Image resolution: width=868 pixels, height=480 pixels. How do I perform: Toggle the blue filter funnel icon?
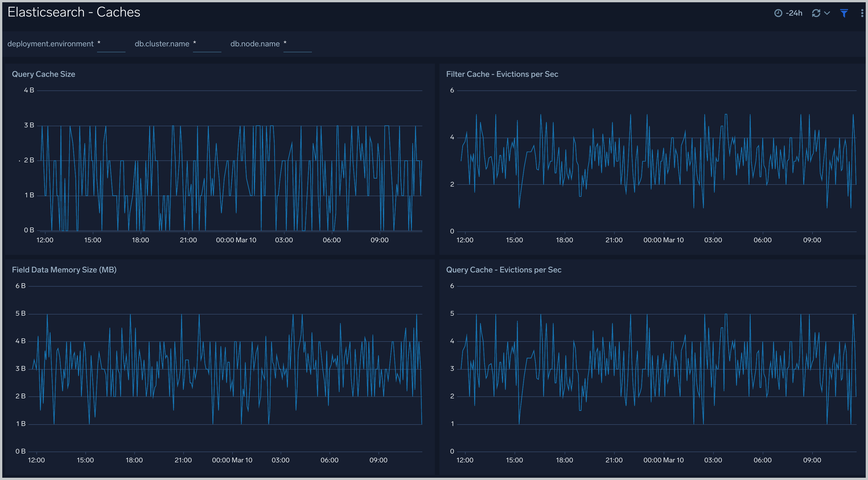pos(844,13)
